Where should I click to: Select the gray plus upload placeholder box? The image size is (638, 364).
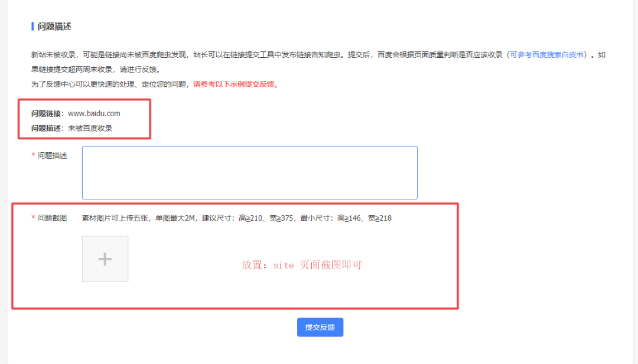pos(105,258)
